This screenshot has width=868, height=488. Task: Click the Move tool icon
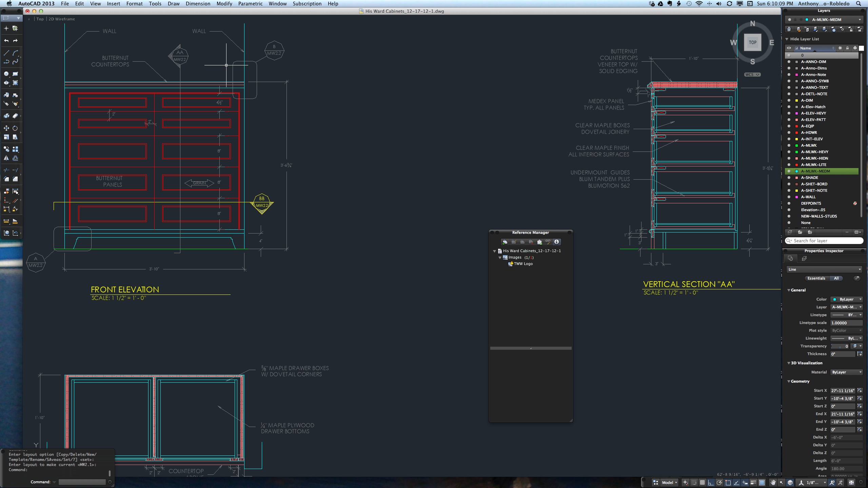6,128
